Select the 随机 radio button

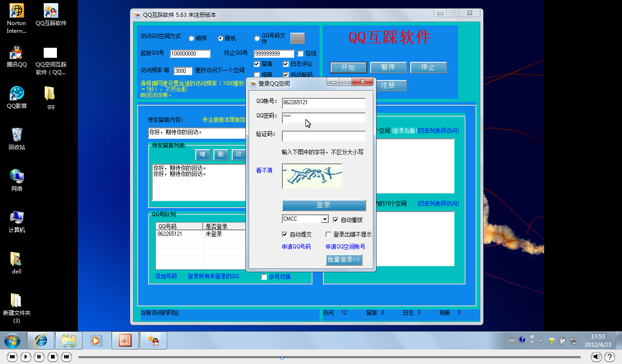click(221, 39)
